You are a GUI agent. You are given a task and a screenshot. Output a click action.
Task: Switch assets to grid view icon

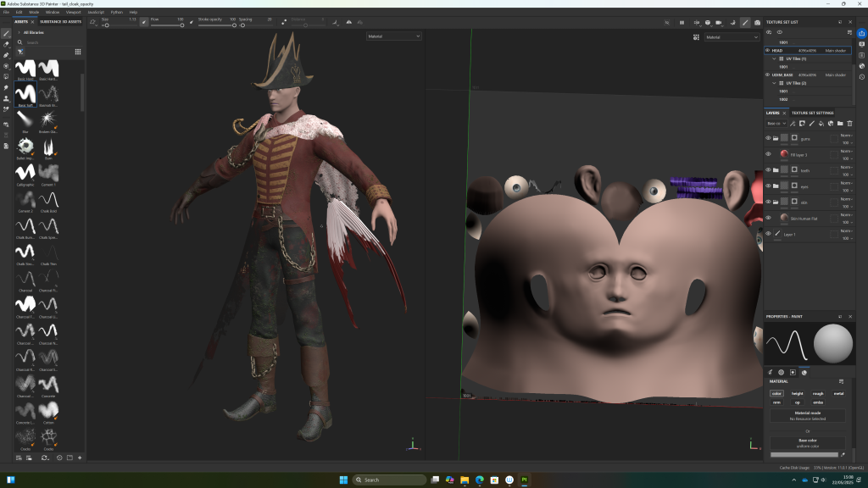78,52
